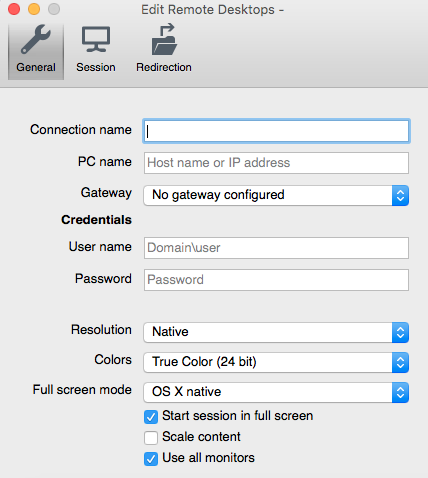Viewport: 428px width, 478px height.
Task: Open the Colors dropdown showing True Color
Action: point(276,362)
